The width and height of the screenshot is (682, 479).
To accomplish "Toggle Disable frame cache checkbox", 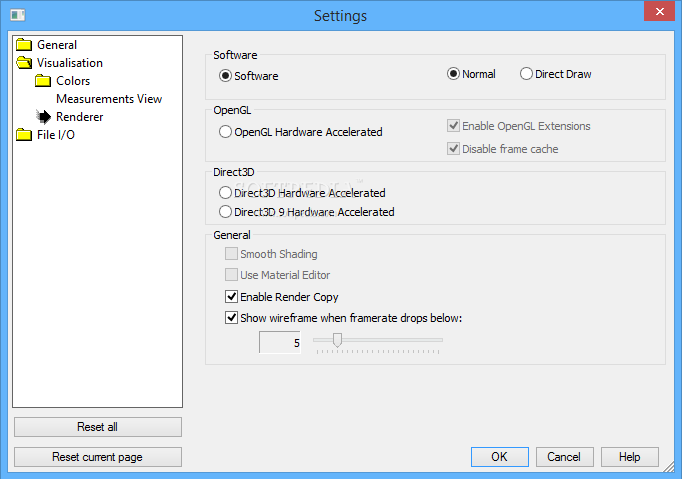I will (453, 149).
